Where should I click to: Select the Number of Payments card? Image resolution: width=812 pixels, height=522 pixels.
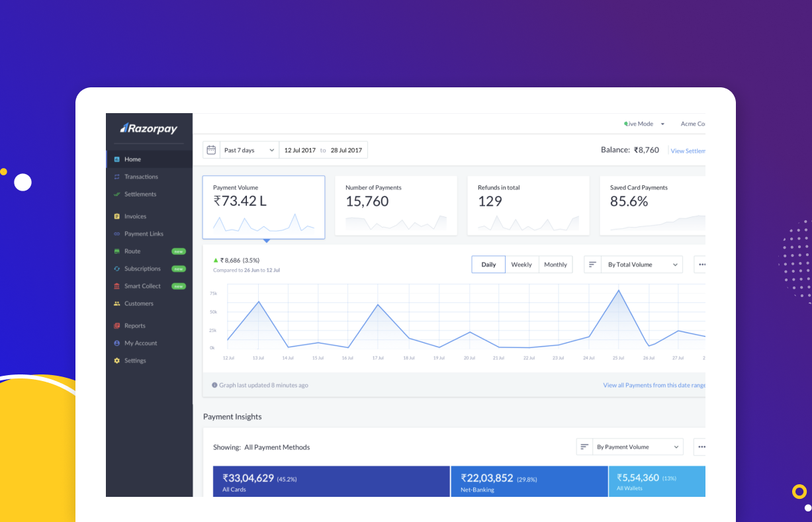[396, 205]
